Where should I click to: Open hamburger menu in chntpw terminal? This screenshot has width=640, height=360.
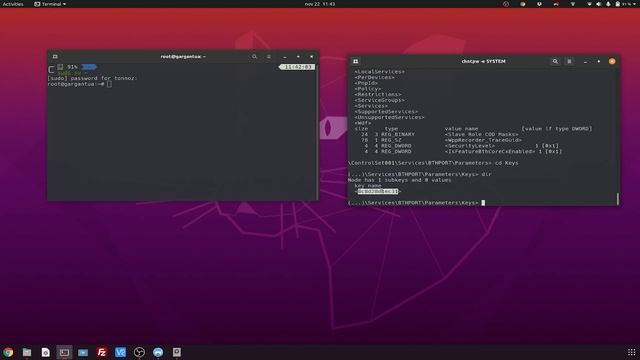pos(569,61)
